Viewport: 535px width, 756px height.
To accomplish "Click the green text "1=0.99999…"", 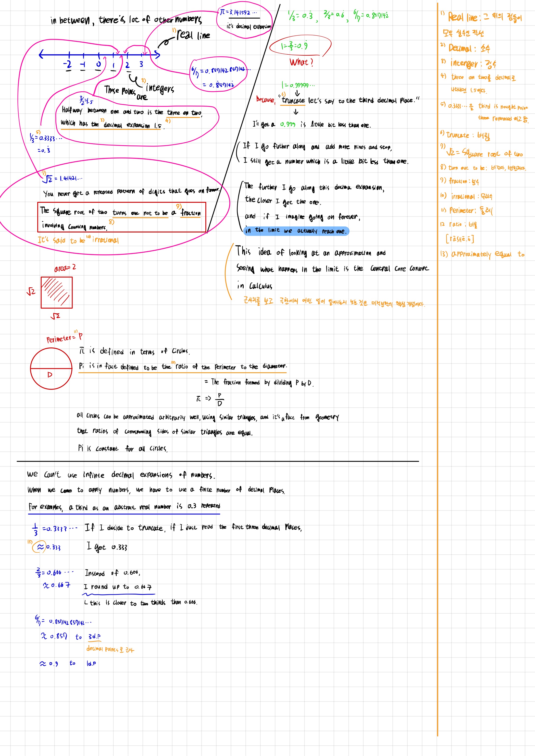I will pos(298,85).
